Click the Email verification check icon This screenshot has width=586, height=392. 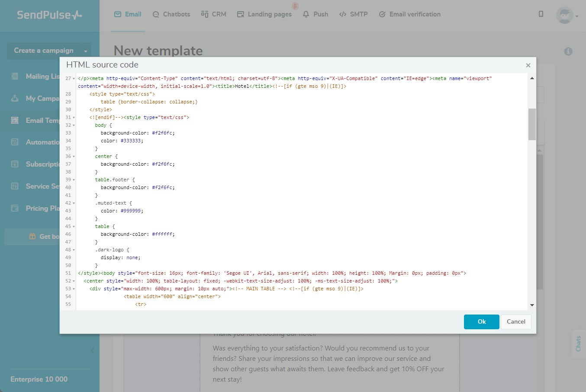382,14
